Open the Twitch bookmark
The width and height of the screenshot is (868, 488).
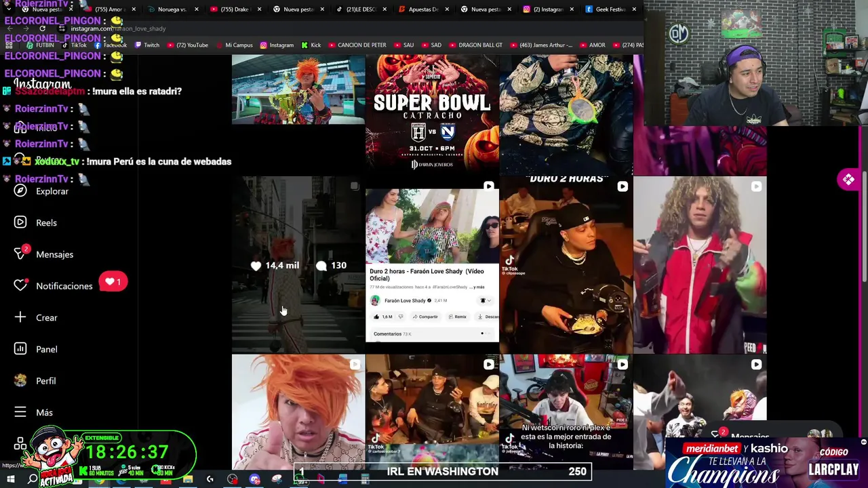[x=147, y=45]
